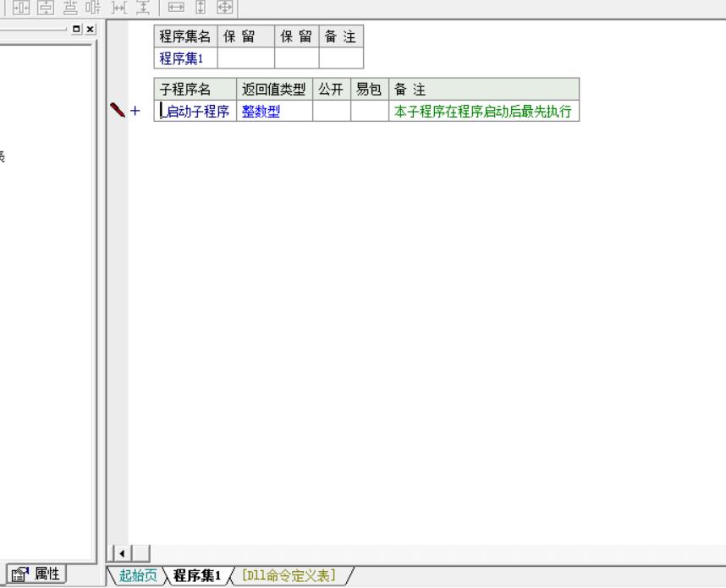Image resolution: width=726 pixels, height=588 pixels.
Task: Switch to the 起始页 tab
Action: click(138, 575)
